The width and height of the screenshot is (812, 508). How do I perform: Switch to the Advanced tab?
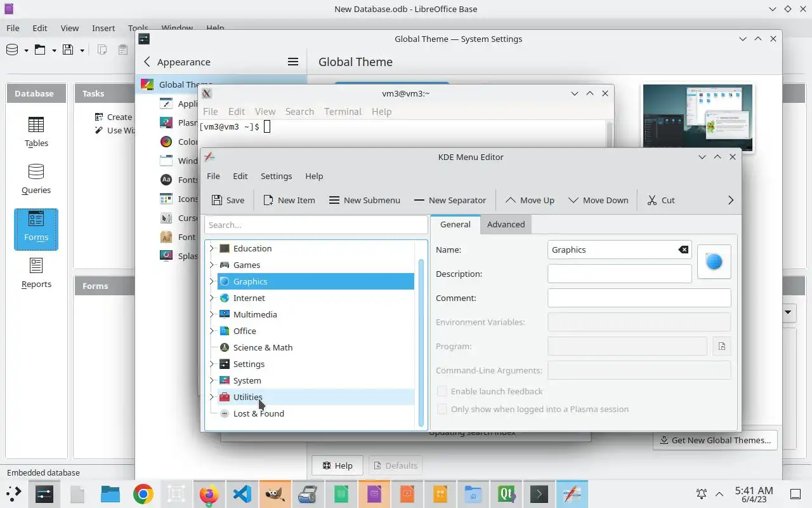506,224
